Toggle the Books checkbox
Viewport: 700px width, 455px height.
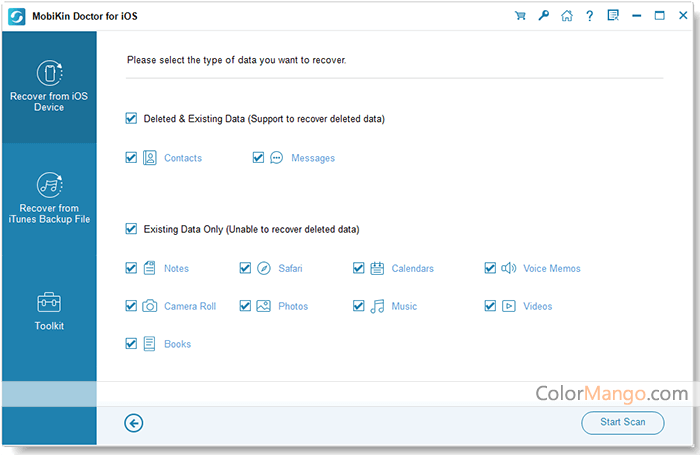coord(131,344)
